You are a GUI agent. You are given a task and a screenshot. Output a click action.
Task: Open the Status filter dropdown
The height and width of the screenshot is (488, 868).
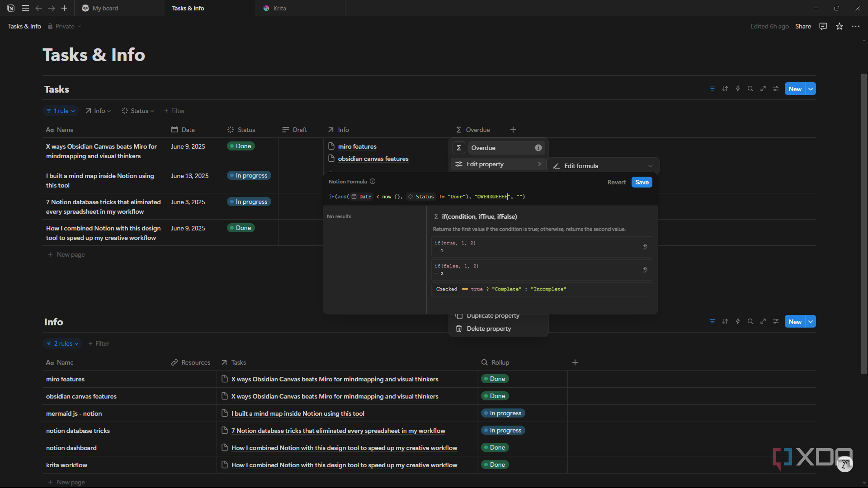(x=138, y=111)
